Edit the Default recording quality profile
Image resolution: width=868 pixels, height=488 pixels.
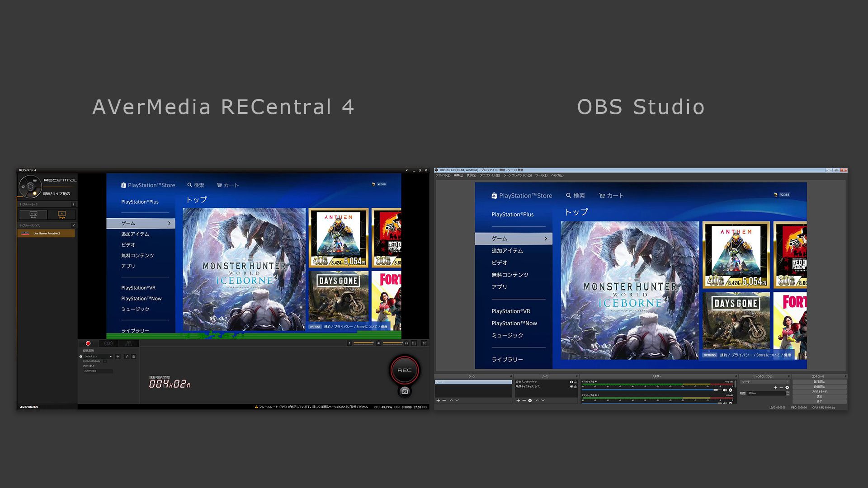[x=127, y=357]
